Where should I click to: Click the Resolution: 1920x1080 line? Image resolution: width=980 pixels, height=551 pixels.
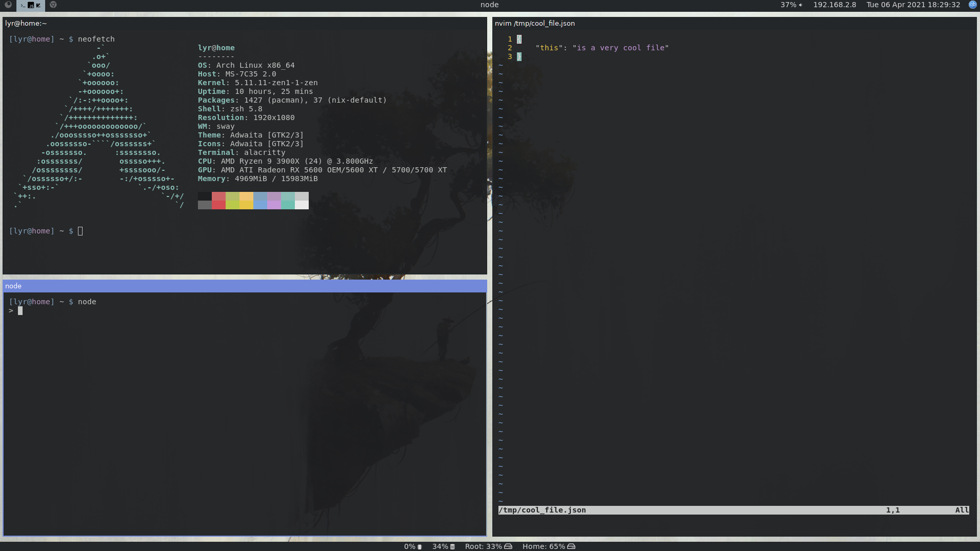[x=246, y=117]
